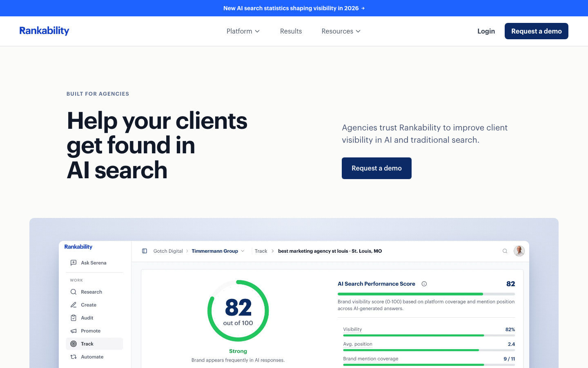Select Promote in the sidebar

tap(94, 331)
